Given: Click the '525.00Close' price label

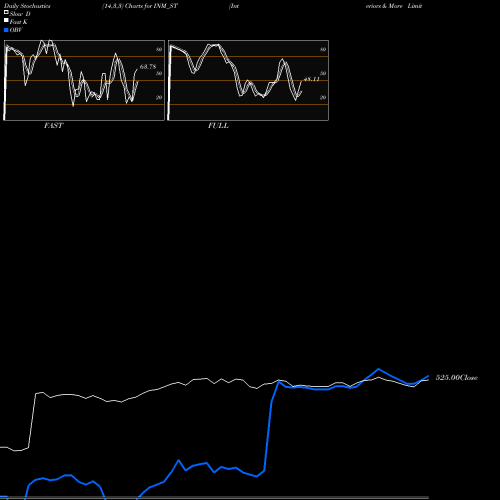Looking at the screenshot, I should click(x=457, y=378).
